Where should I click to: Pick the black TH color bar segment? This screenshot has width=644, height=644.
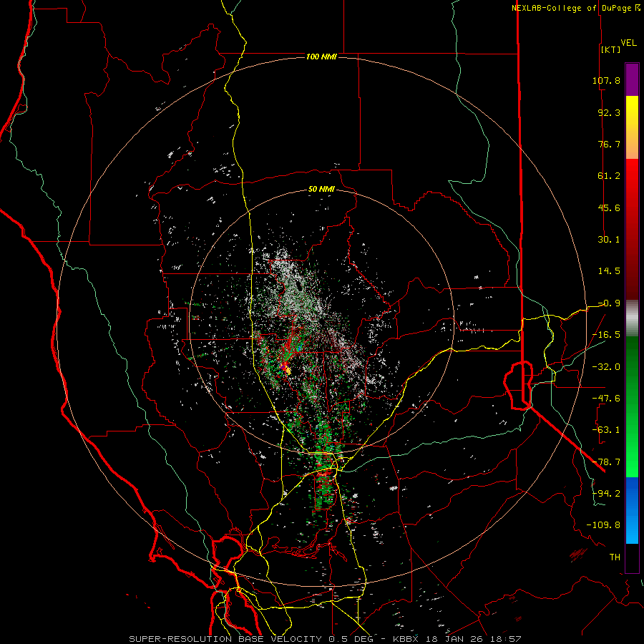click(x=632, y=557)
